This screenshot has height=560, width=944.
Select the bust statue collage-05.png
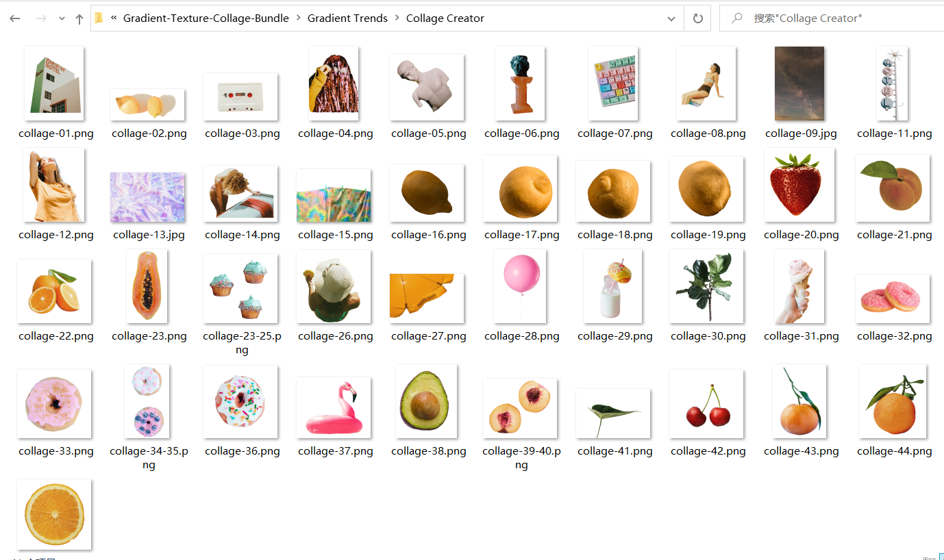click(427, 88)
